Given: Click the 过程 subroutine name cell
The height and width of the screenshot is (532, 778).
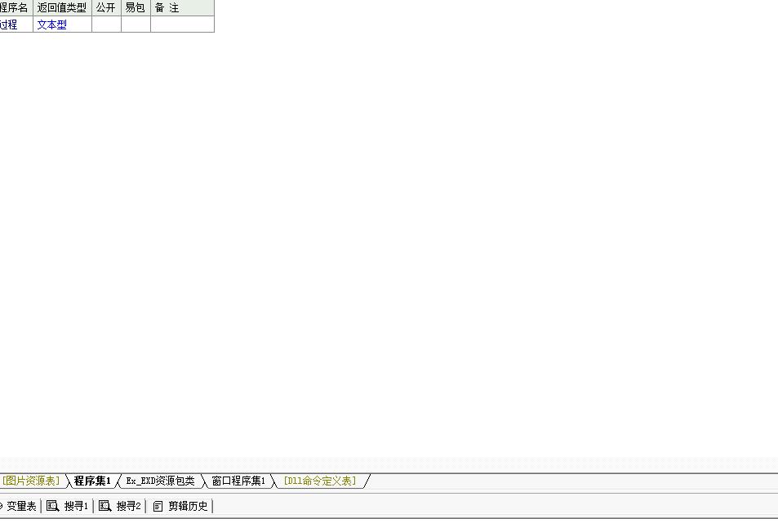Looking at the screenshot, I should pyautogui.click(x=16, y=24).
